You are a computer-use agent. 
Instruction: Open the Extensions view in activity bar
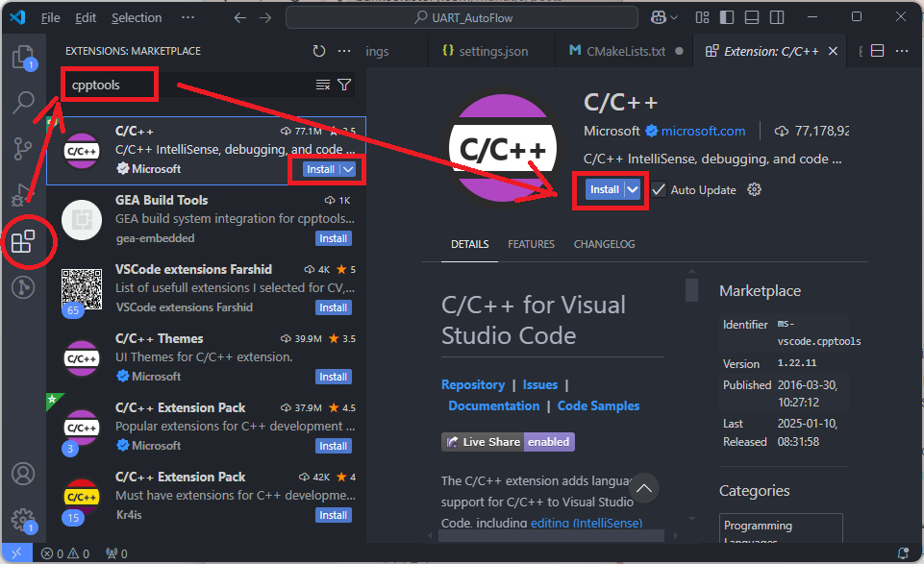point(24,241)
